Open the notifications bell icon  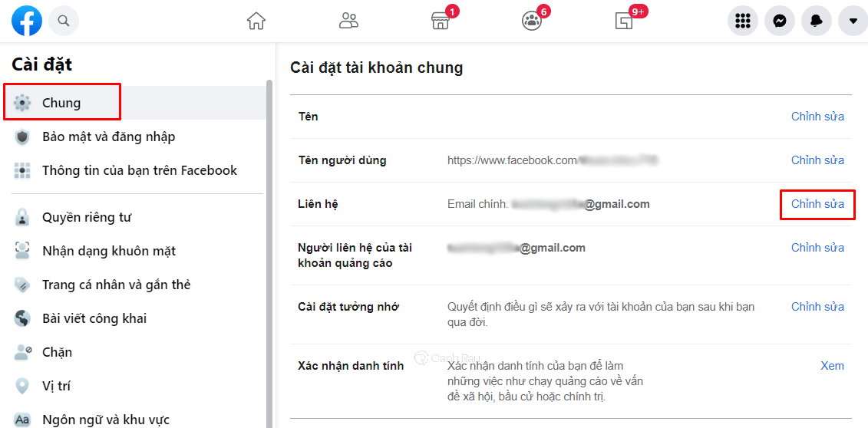click(x=817, y=21)
